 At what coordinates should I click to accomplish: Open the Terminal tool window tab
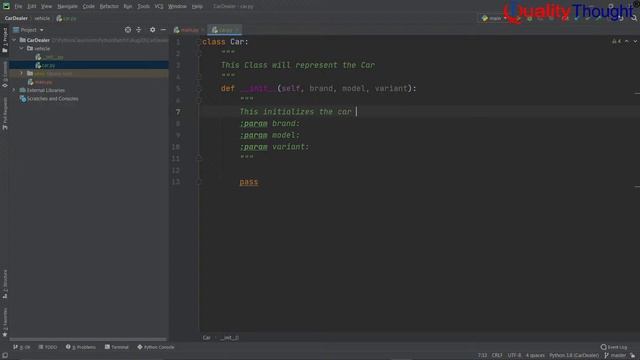(117, 347)
